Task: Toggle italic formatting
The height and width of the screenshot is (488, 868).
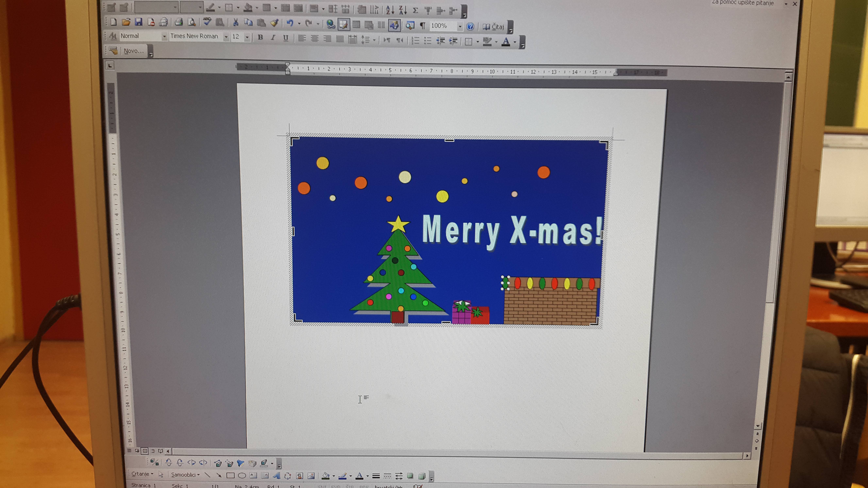Action: tap(273, 38)
